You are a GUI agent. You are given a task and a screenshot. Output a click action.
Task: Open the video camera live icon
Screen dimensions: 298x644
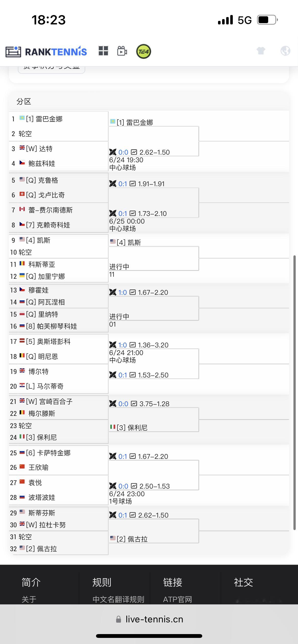click(x=122, y=51)
